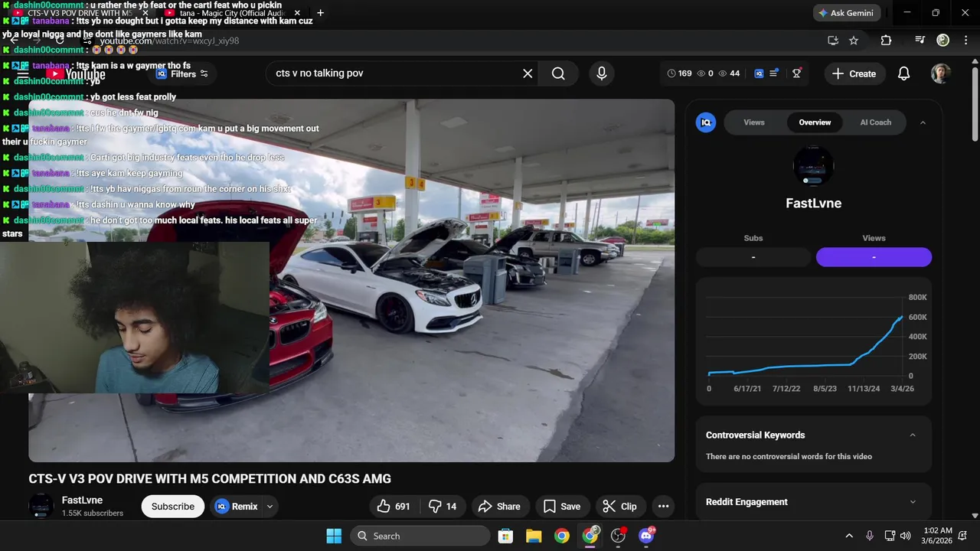Image resolution: width=980 pixels, height=551 pixels.
Task: Expand the Remix dropdown arrow
Action: pyautogui.click(x=269, y=507)
